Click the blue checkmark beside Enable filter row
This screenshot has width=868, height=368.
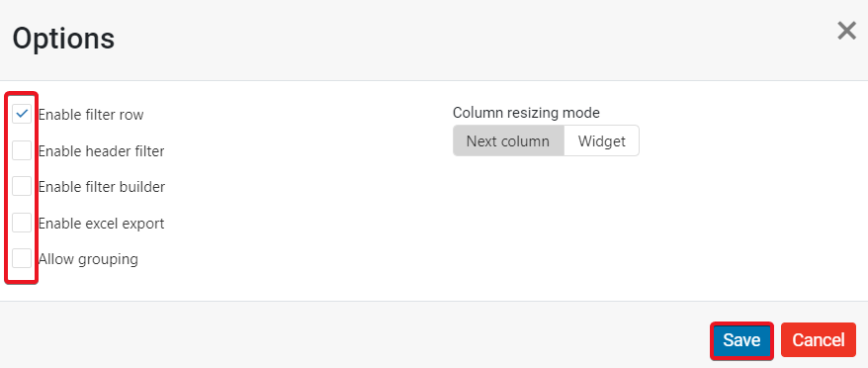pos(22,114)
